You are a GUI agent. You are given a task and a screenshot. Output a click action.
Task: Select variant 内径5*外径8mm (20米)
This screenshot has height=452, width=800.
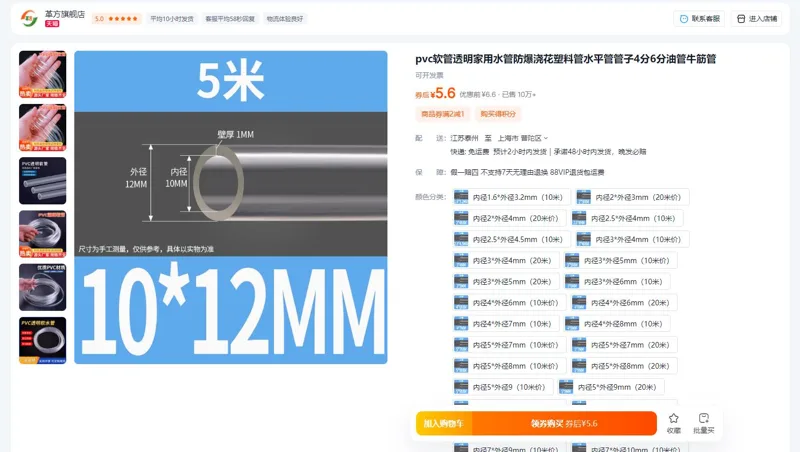pyautogui.click(x=624, y=366)
